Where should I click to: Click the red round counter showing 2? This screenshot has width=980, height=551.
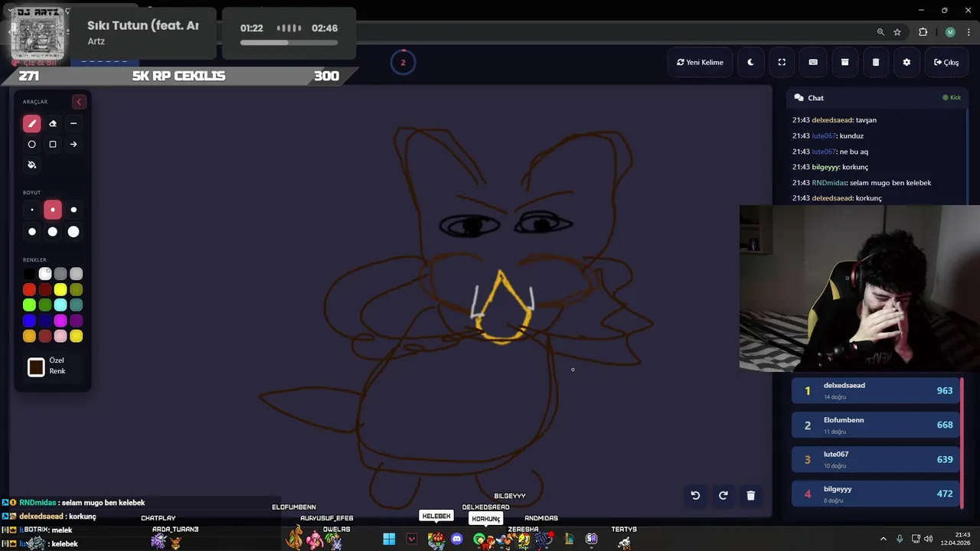click(x=403, y=63)
